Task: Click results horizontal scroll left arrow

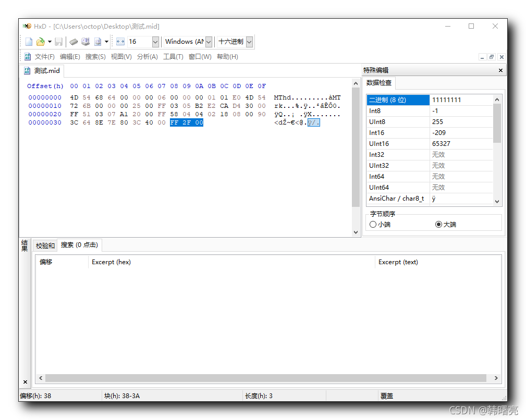Action: point(41,378)
